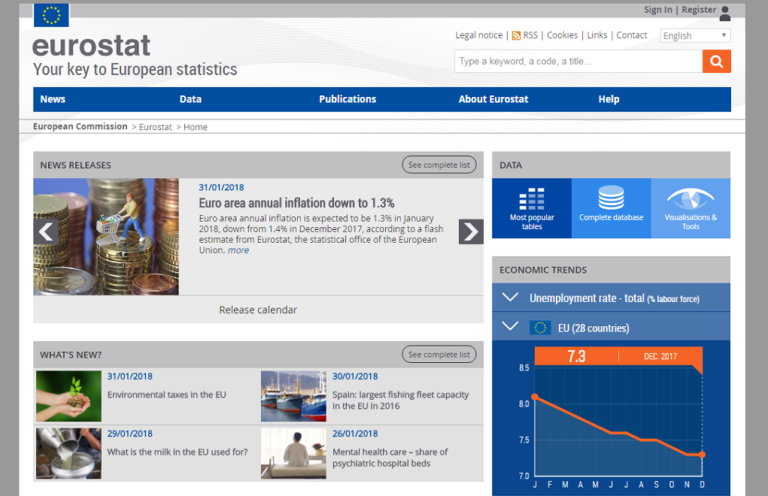Click Eurostat breadcrumb link

(x=155, y=127)
